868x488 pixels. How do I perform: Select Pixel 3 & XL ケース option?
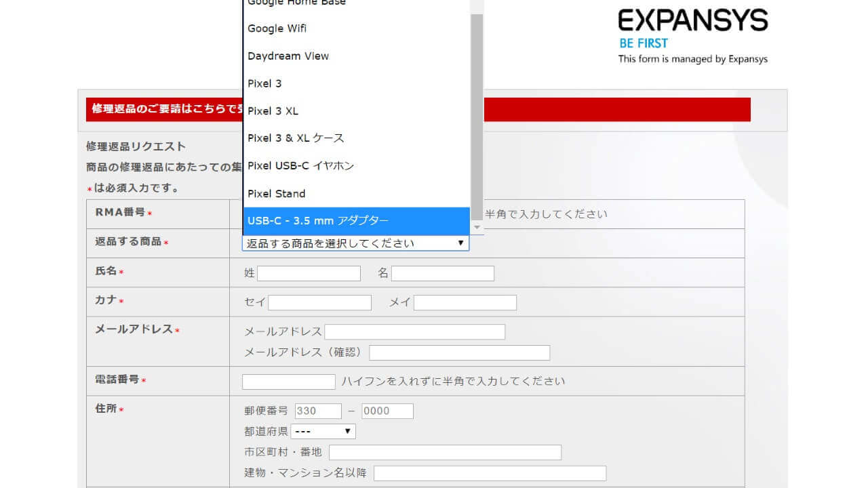pos(296,138)
